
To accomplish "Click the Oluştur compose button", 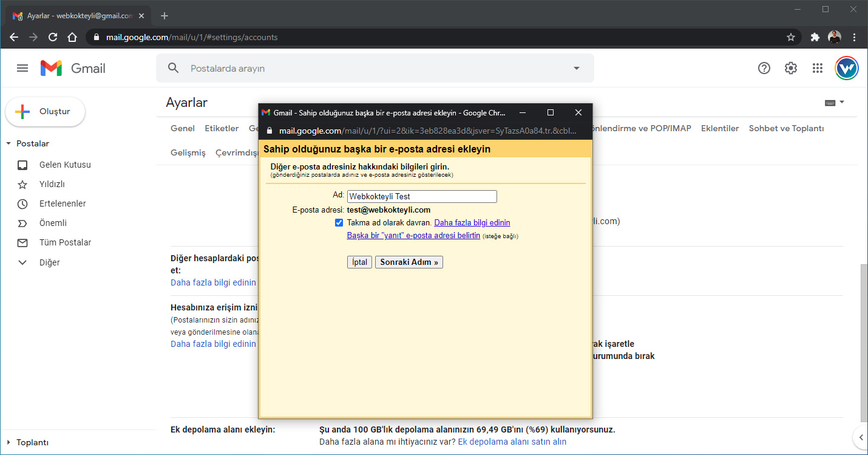I will point(46,112).
